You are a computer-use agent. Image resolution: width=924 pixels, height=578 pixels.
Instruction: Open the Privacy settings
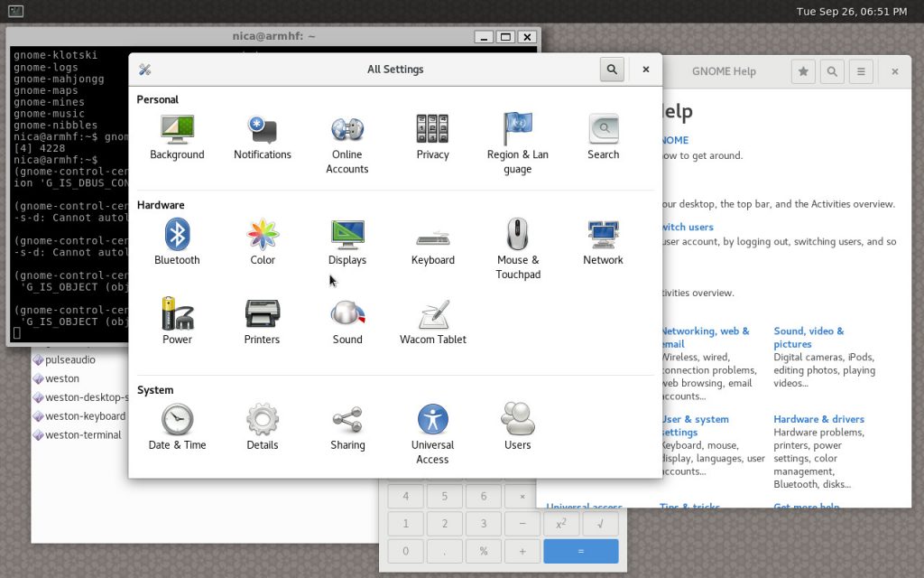tap(432, 137)
